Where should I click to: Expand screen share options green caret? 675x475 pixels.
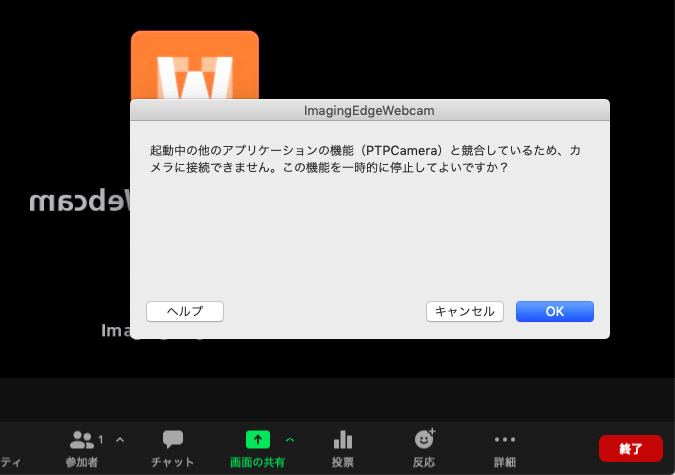(290, 440)
